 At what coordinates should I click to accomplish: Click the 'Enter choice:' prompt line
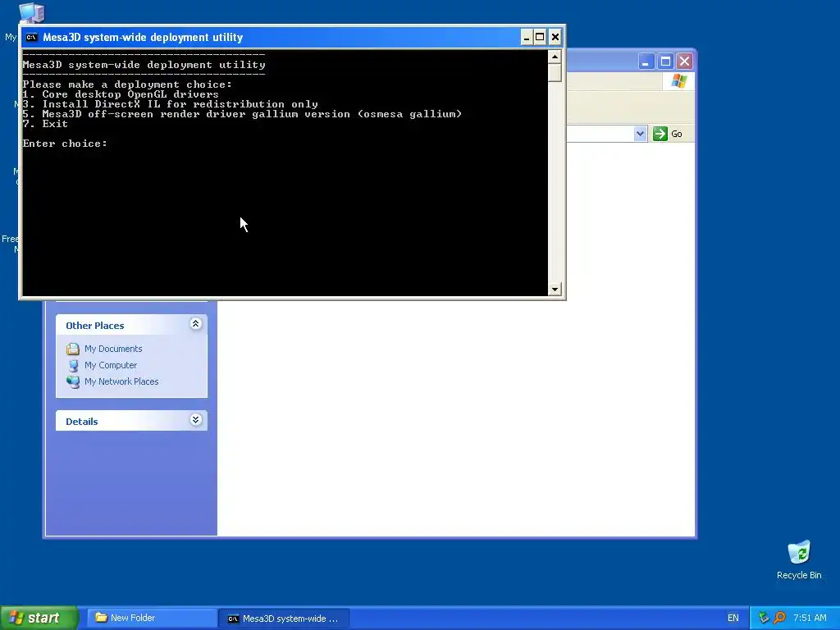pos(65,144)
